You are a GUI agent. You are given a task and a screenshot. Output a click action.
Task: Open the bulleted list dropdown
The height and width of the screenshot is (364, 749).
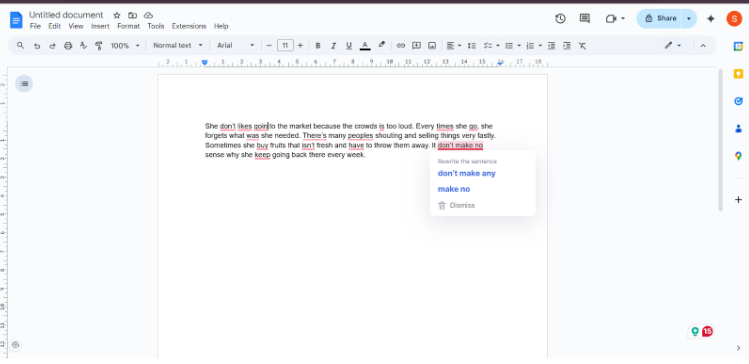pyautogui.click(x=513, y=46)
